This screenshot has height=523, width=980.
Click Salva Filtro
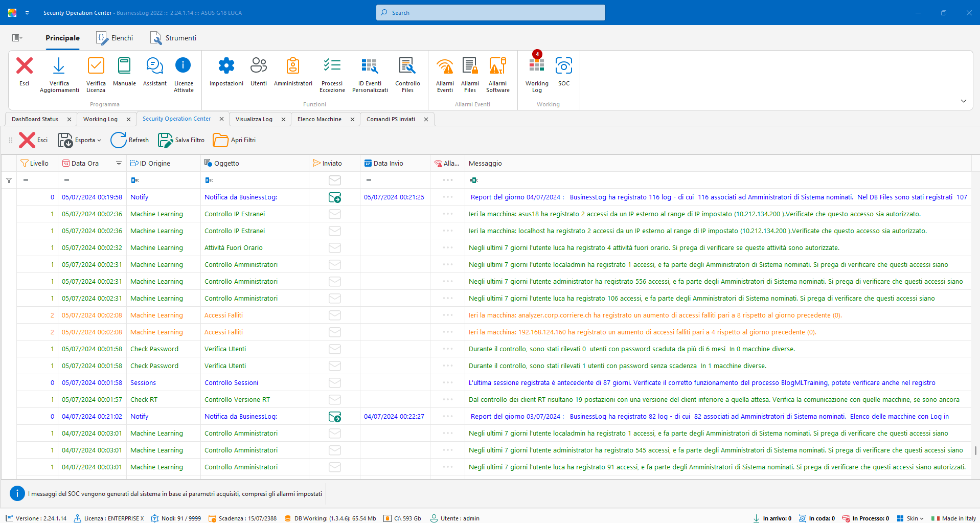point(181,140)
